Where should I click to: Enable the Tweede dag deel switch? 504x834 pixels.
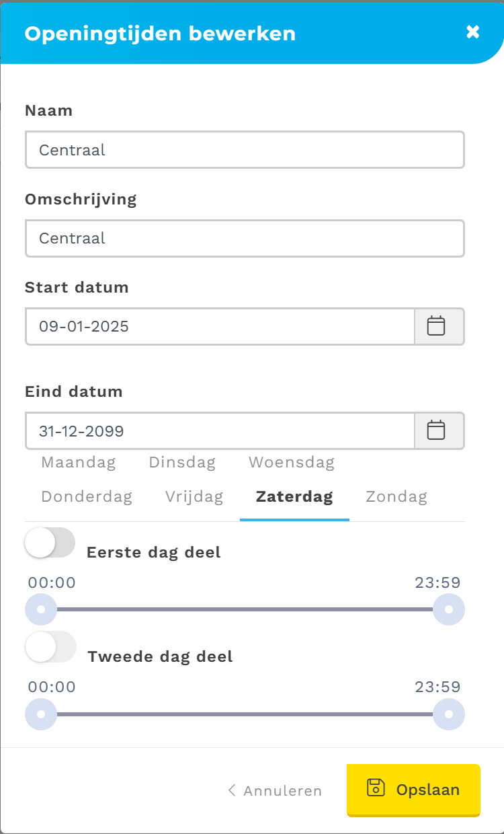click(x=50, y=647)
